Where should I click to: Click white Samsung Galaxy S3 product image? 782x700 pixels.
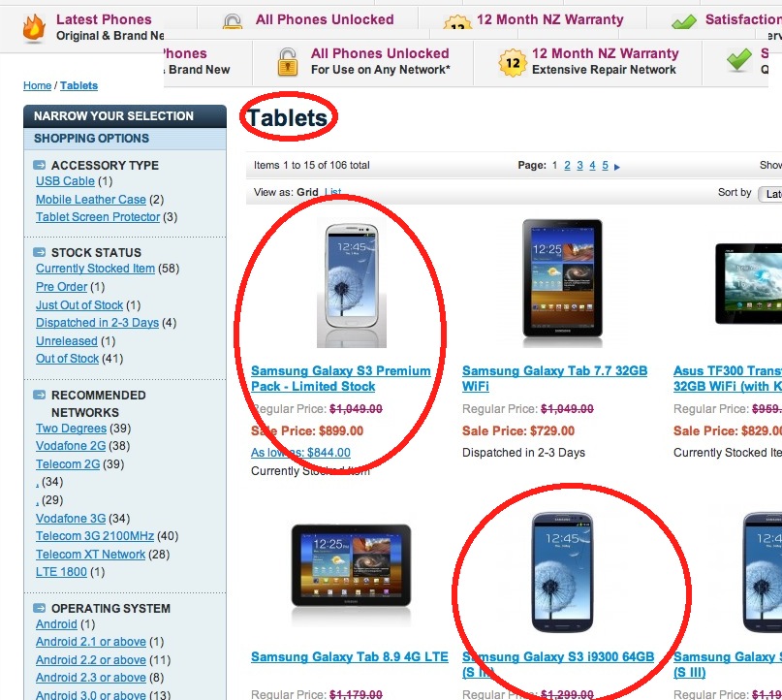pos(352,285)
